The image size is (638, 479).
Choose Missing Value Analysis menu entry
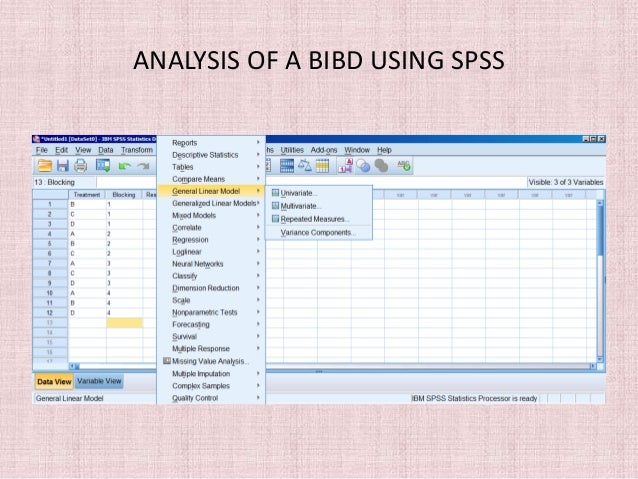tap(211, 361)
